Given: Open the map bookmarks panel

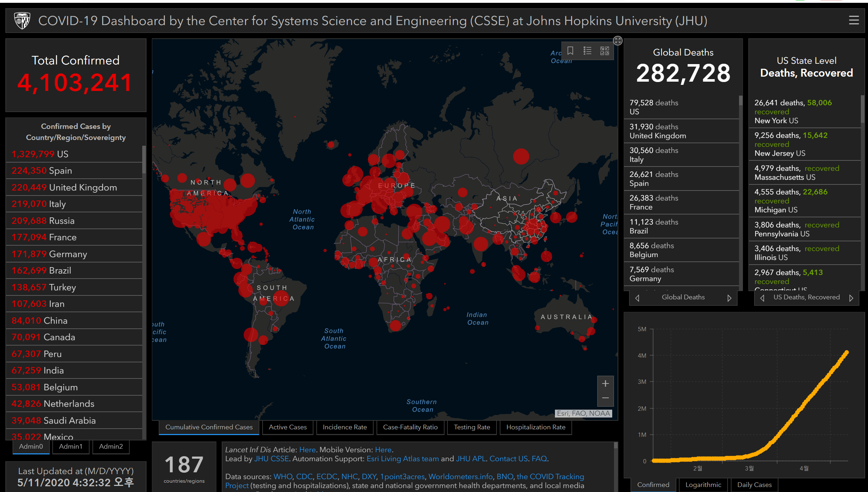Looking at the screenshot, I should point(570,50).
